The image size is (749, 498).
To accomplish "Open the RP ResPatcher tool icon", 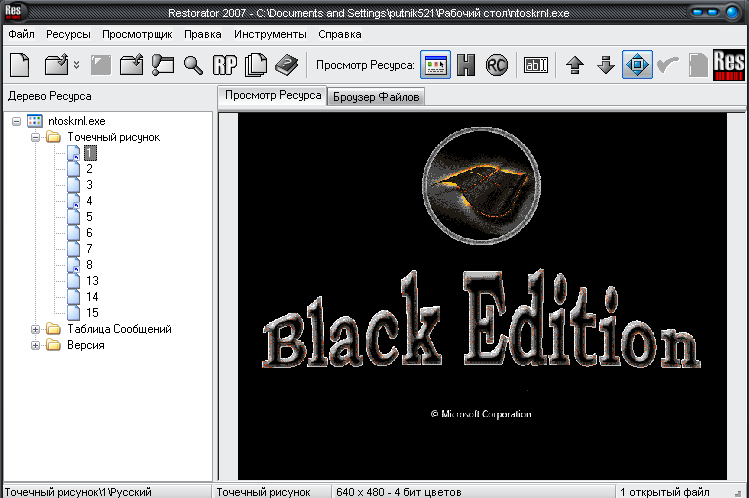I will (x=225, y=65).
